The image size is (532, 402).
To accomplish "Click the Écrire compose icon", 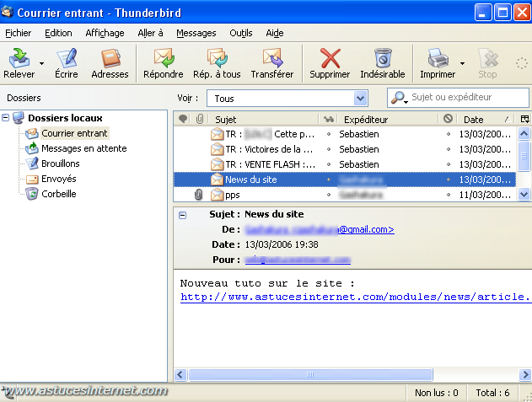I will 67,63.
